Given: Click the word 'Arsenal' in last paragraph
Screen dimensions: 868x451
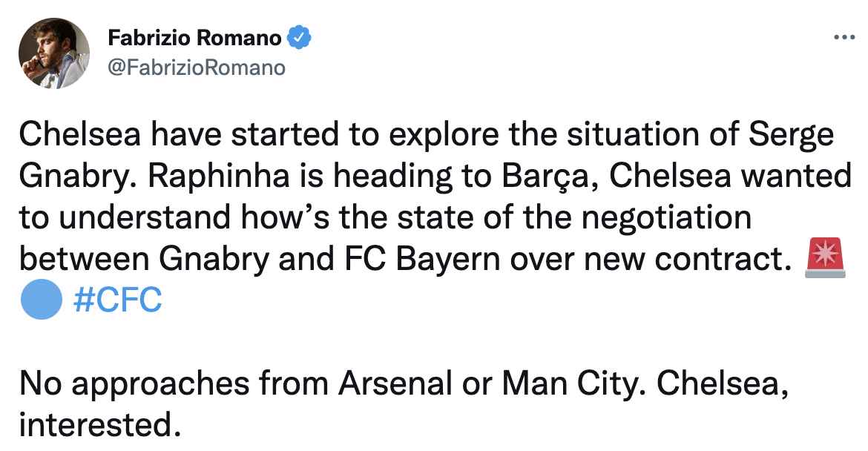Looking at the screenshot, I should pyautogui.click(x=394, y=384).
